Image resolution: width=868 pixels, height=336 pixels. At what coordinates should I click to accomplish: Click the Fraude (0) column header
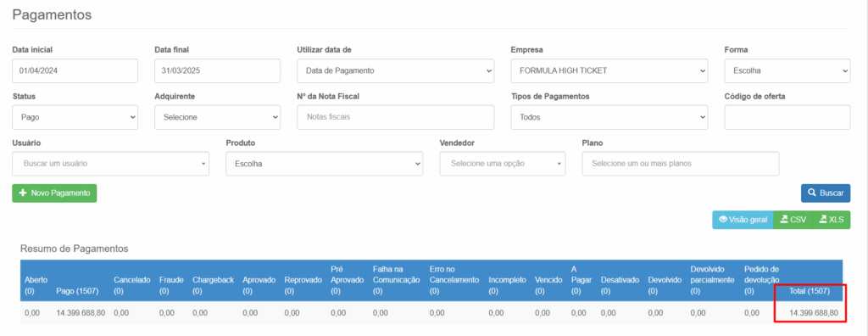coord(171,286)
